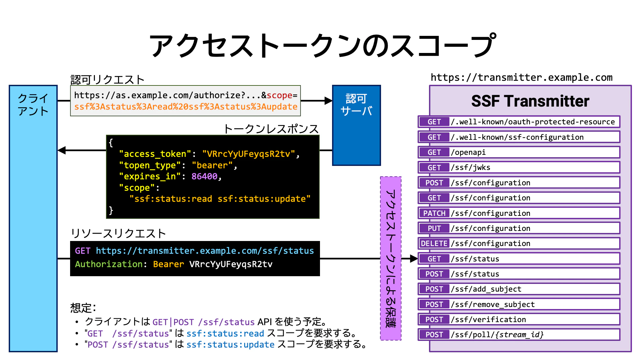The height and width of the screenshot is (362, 644).
Task: Click the token response JSON code block
Action: (x=213, y=177)
